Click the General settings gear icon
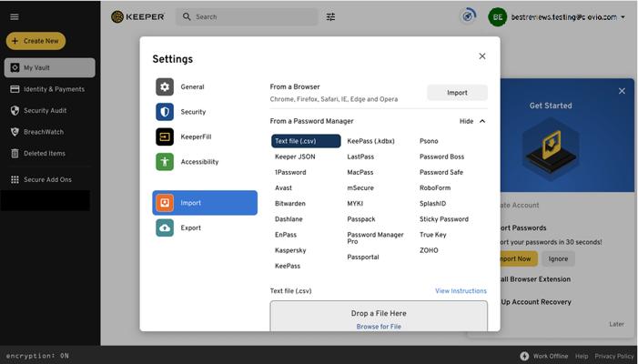The height and width of the screenshot is (364, 638). (165, 87)
